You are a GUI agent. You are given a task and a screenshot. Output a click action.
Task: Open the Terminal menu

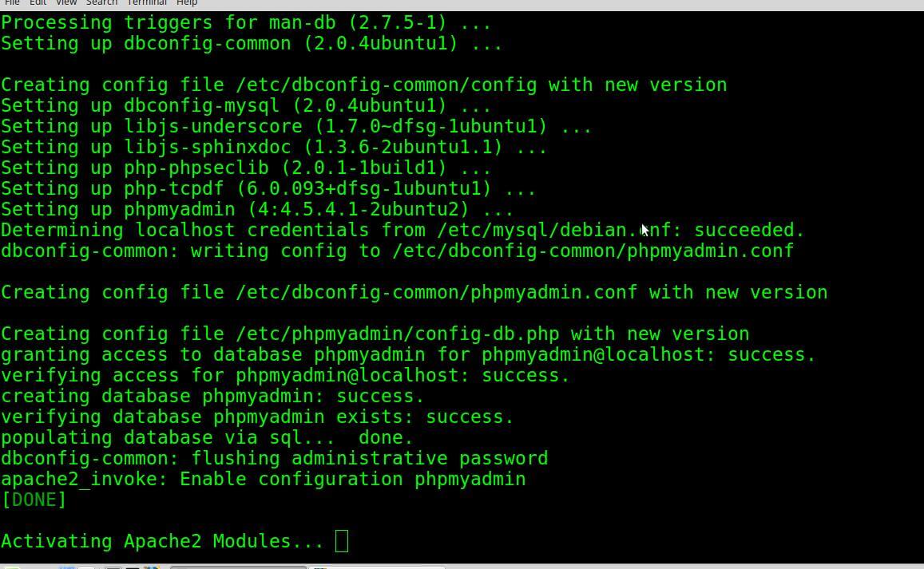[147, 3]
